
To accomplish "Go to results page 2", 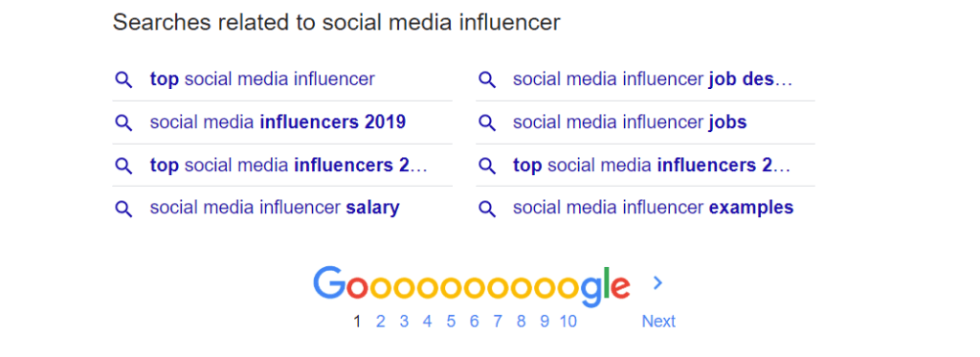I will [380, 322].
